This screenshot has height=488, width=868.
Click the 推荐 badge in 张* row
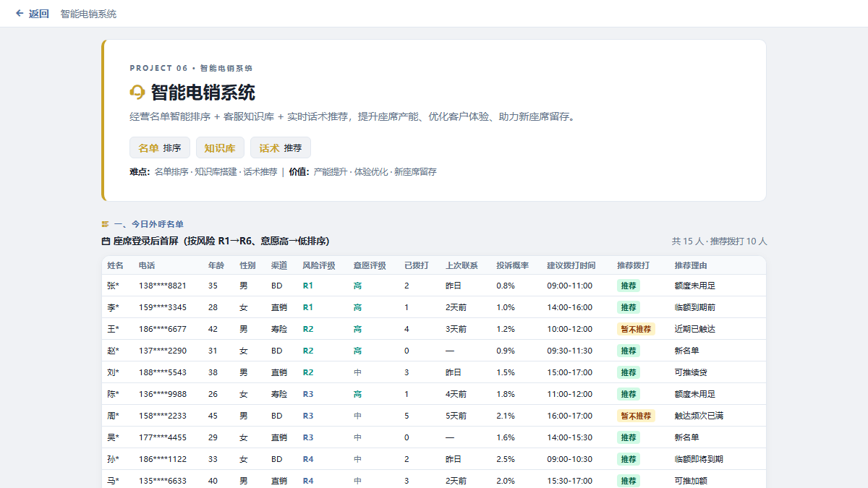[x=628, y=286]
